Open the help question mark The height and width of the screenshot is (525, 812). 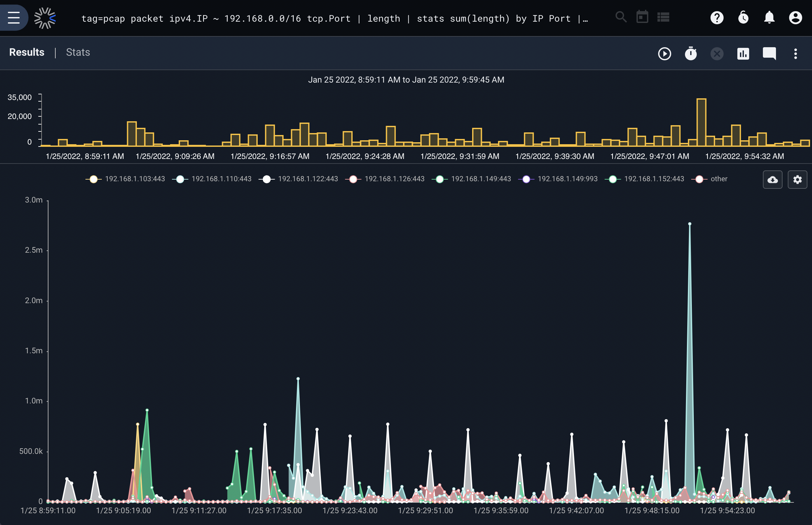pyautogui.click(x=717, y=17)
